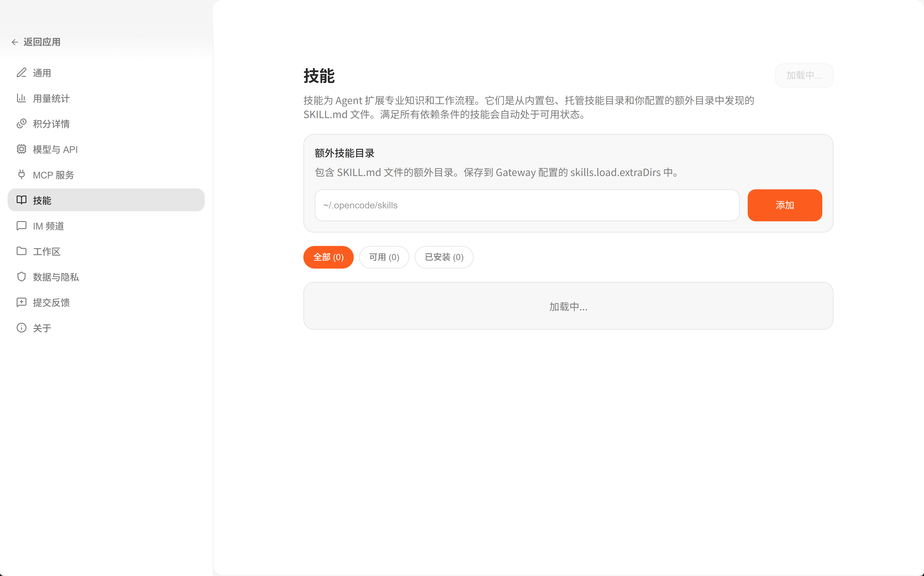924x576 pixels.
Task: Click the coins icon for 积分详情
Action: [21, 123]
